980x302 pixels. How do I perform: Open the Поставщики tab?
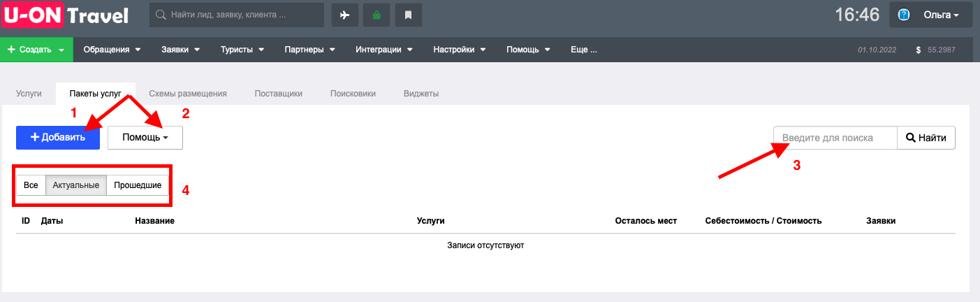[x=278, y=93]
